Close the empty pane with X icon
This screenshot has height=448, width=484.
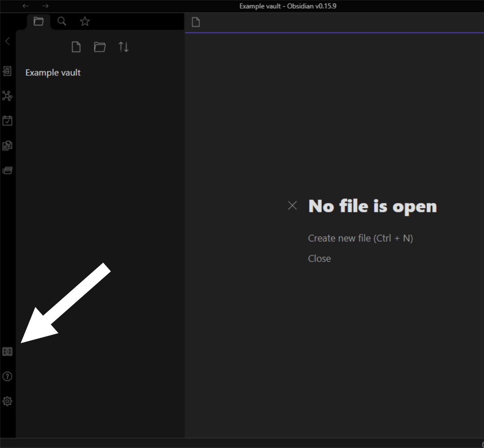(x=292, y=206)
